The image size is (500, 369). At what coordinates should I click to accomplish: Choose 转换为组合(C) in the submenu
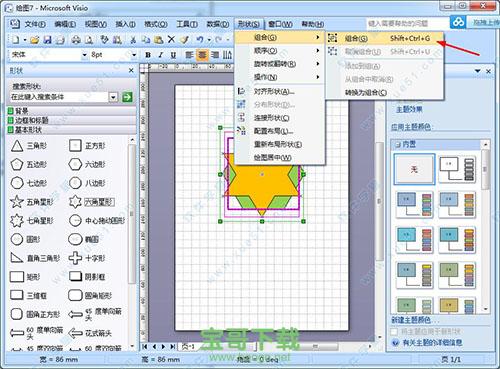click(385, 92)
